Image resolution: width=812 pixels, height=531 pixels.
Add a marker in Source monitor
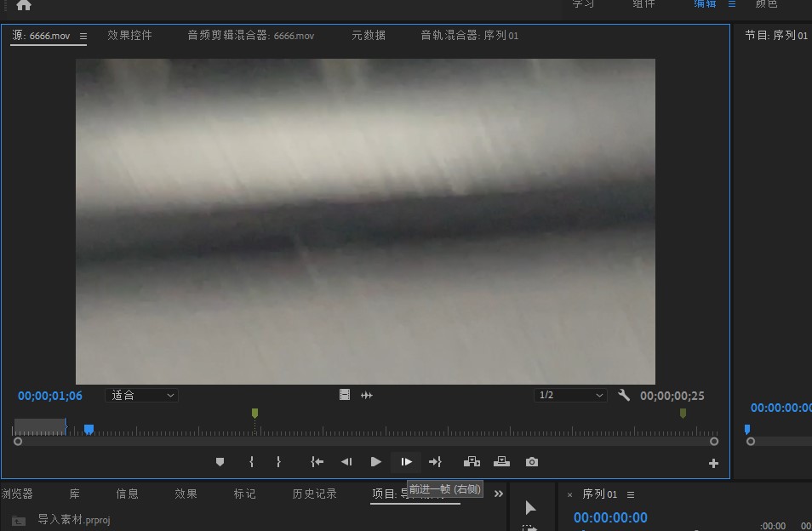pyautogui.click(x=220, y=462)
